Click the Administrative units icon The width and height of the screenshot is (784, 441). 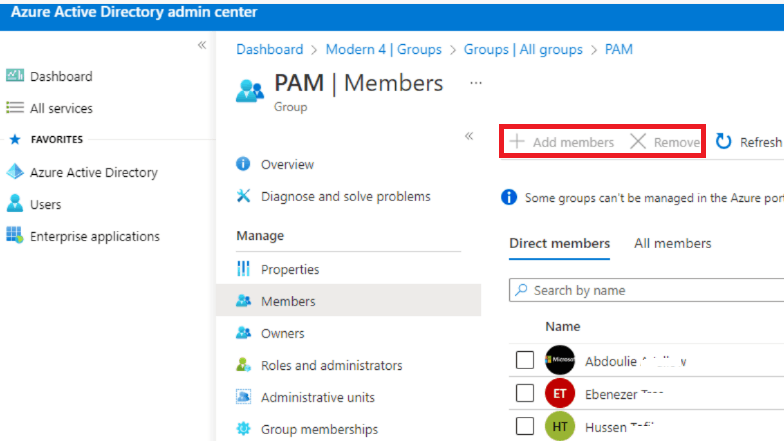244,396
